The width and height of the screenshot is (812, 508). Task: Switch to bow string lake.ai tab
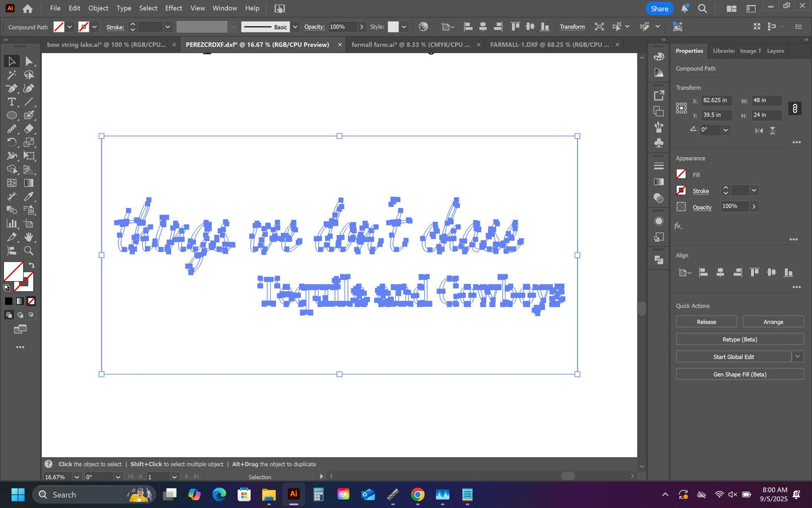click(106, 45)
